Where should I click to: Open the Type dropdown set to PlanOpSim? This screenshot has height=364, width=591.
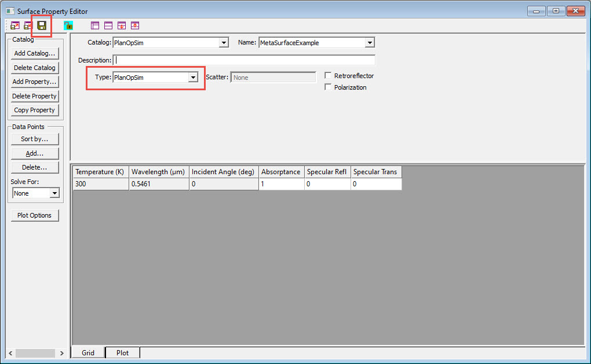[x=194, y=78]
